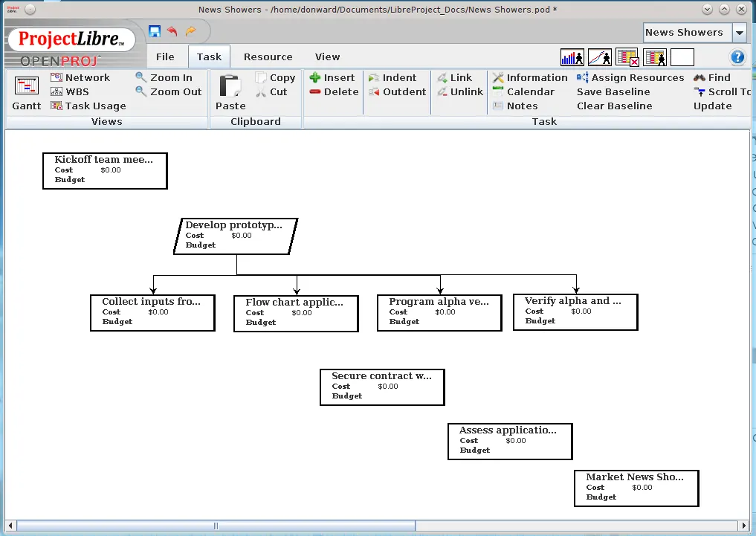Toggle task usage detail sub-view with red X
The height and width of the screenshot is (536, 756).
627,57
